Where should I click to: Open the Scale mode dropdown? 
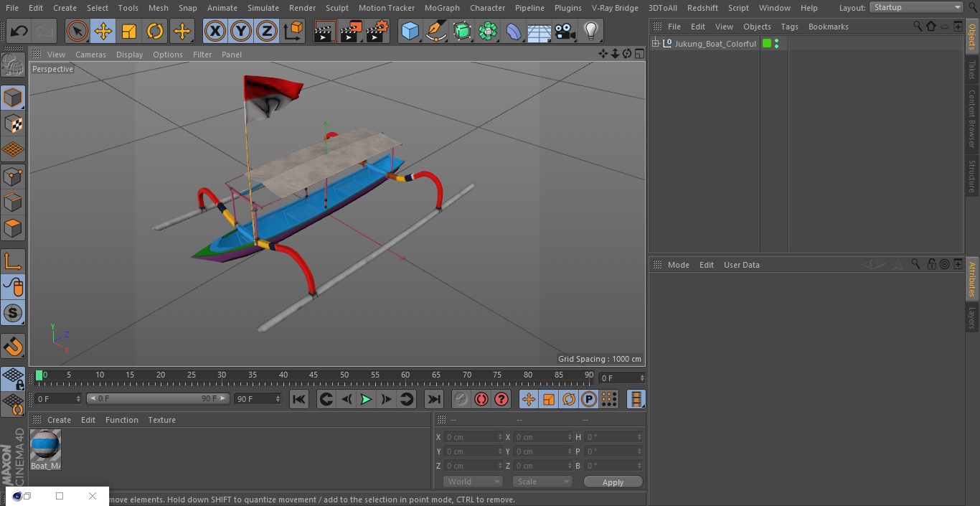pos(542,482)
